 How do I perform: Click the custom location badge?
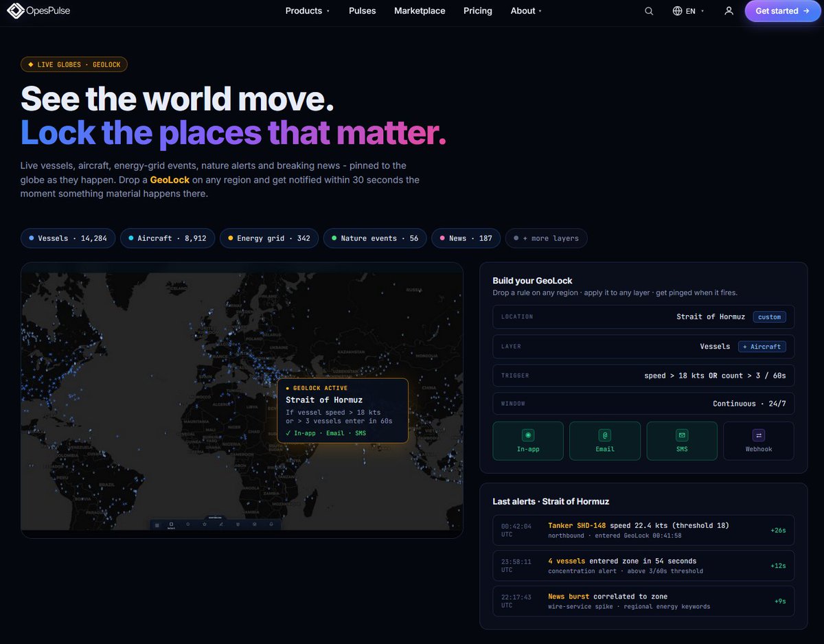[x=769, y=317]
